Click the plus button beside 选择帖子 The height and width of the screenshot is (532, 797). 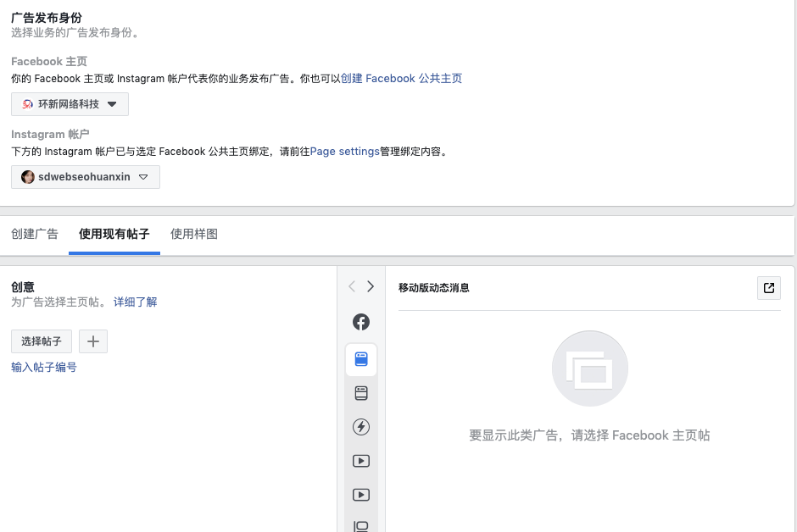[x=93, y=341]
